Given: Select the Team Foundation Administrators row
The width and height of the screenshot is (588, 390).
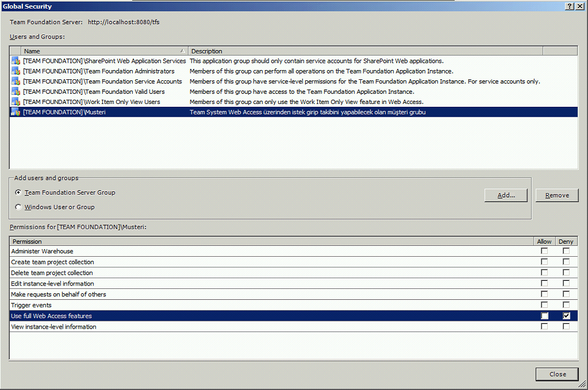Looking at the screenshot, I should [x=294, y=71].
